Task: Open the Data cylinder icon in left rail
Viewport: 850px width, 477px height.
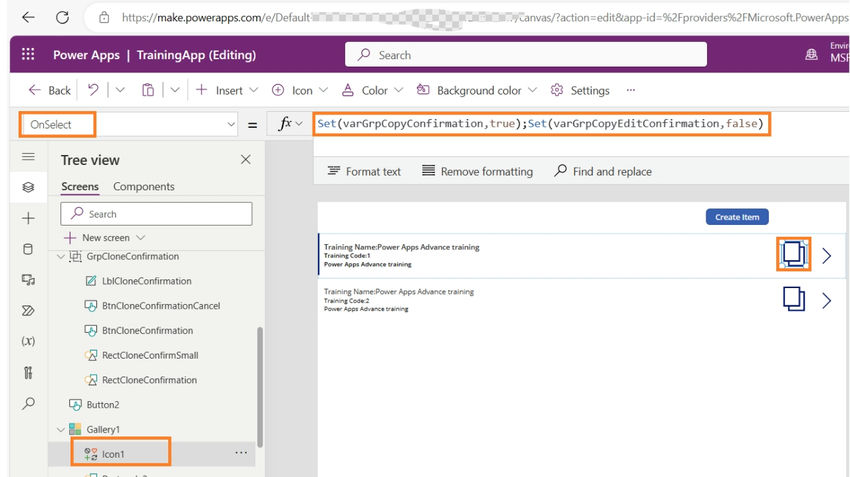Action: [x=28, y=249]
